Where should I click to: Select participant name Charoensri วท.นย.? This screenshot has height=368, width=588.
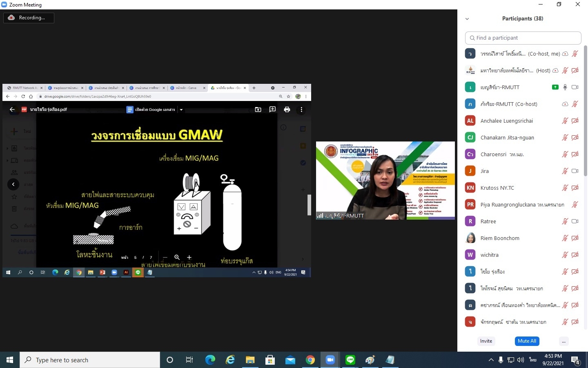point(502,154)
